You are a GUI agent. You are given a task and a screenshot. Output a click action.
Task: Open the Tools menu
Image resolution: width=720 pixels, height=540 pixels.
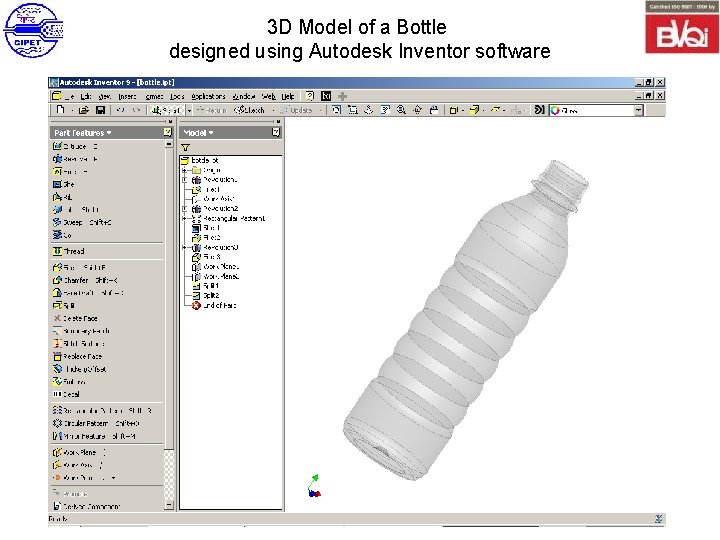pos(177,96)
